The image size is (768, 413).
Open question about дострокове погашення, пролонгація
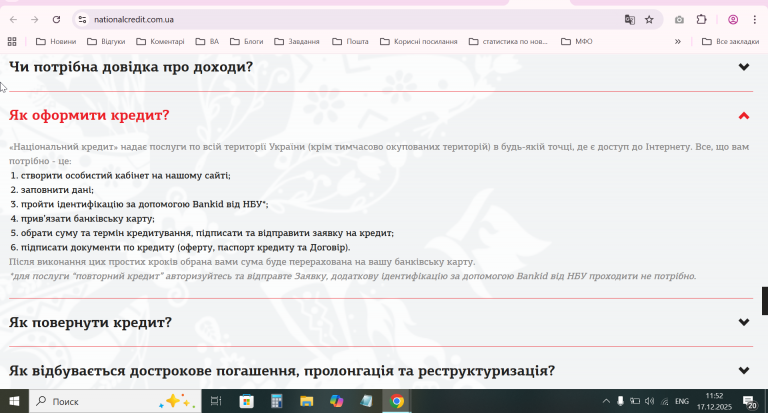click(282, 370)
